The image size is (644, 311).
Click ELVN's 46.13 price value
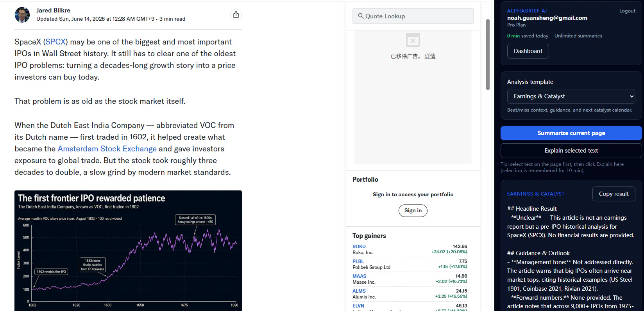coord(461,306)
